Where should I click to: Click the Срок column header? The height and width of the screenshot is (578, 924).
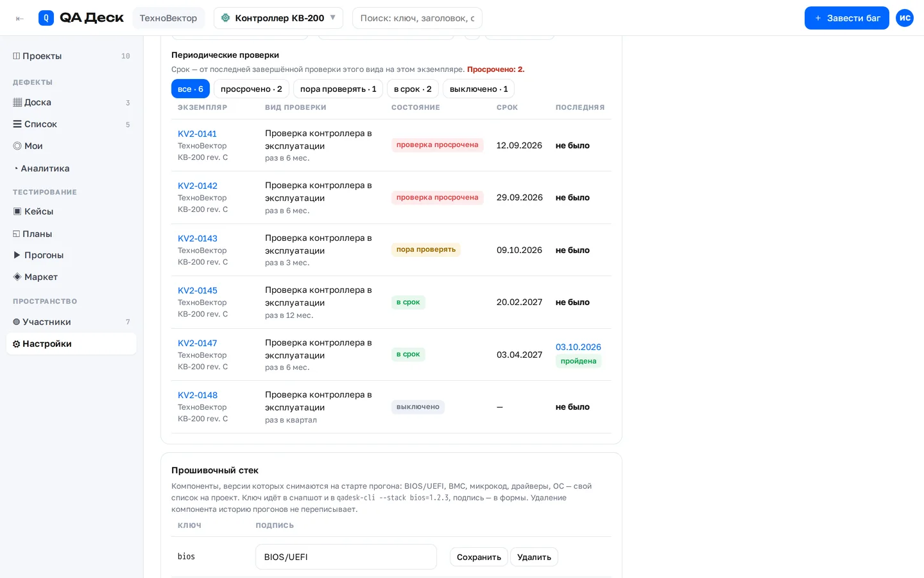click(507, 107)
